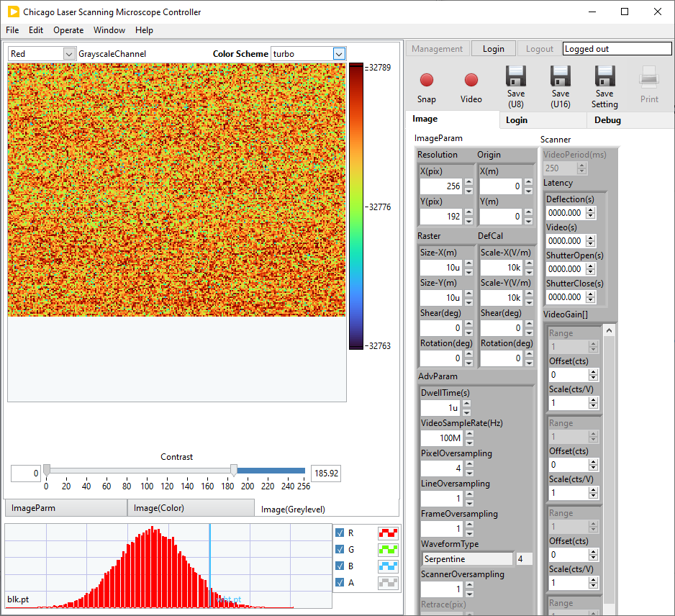Click the Contrast minimum value field
675x616 pixels.
[26, 473]
